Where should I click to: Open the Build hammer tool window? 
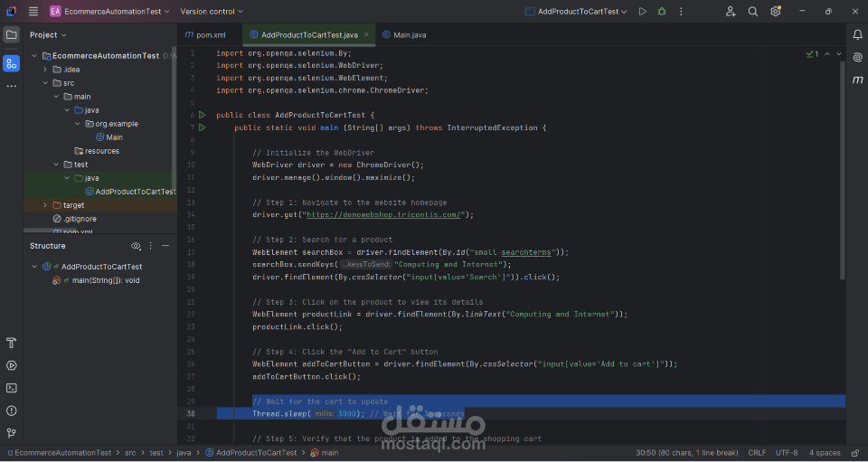[11, 343]
